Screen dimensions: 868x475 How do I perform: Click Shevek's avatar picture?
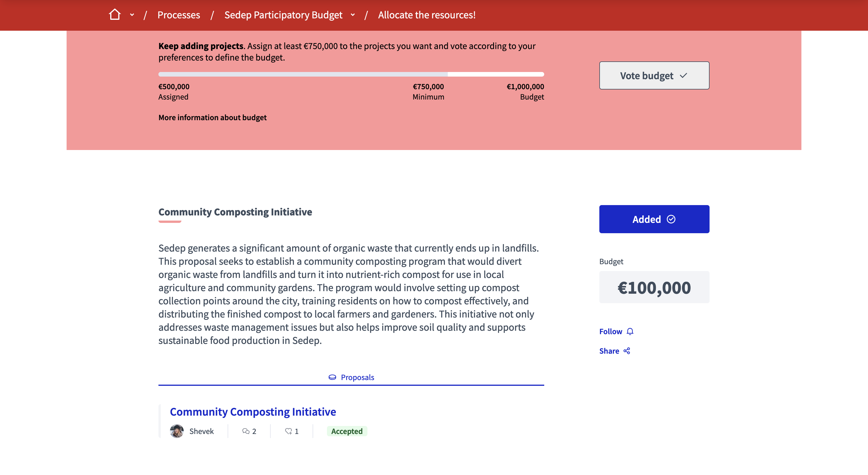177,431
